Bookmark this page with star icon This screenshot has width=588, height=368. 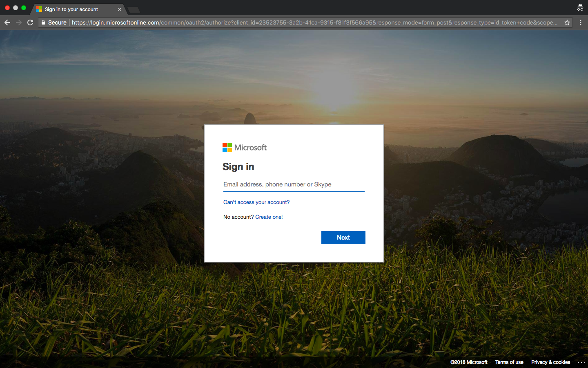[x=567, y=22]
